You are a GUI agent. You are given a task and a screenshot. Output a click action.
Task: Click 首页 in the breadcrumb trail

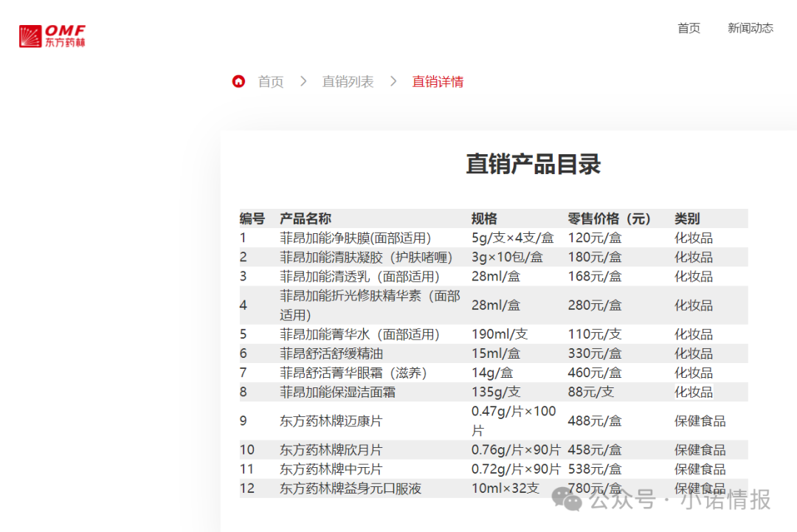pos(270,82)
